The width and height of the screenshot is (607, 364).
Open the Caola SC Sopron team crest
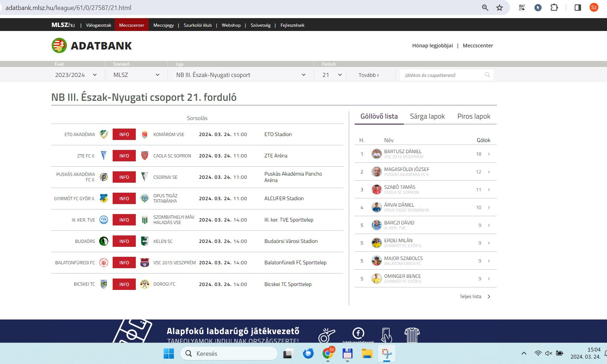(x=144, y=156)
